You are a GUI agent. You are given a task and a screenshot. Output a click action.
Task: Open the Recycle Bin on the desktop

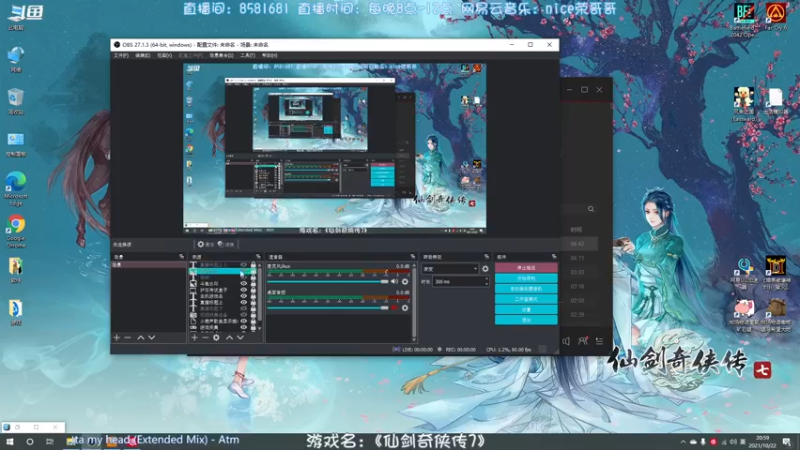16,101
